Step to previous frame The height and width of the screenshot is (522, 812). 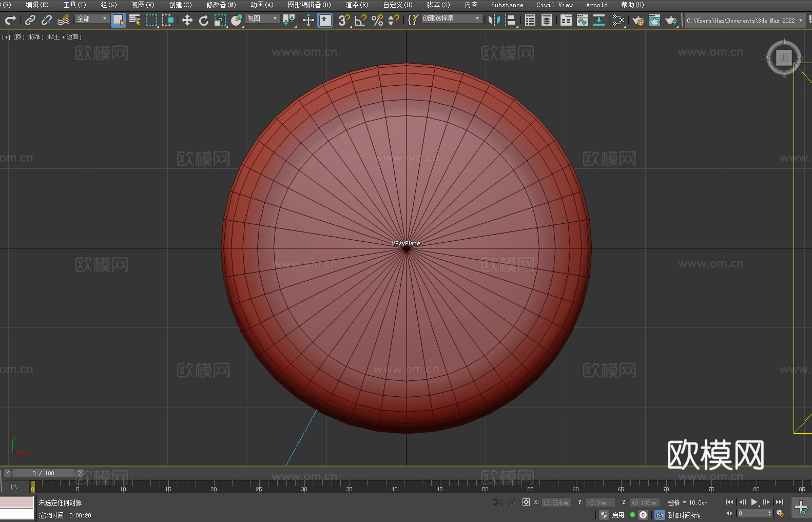[742, 502]
